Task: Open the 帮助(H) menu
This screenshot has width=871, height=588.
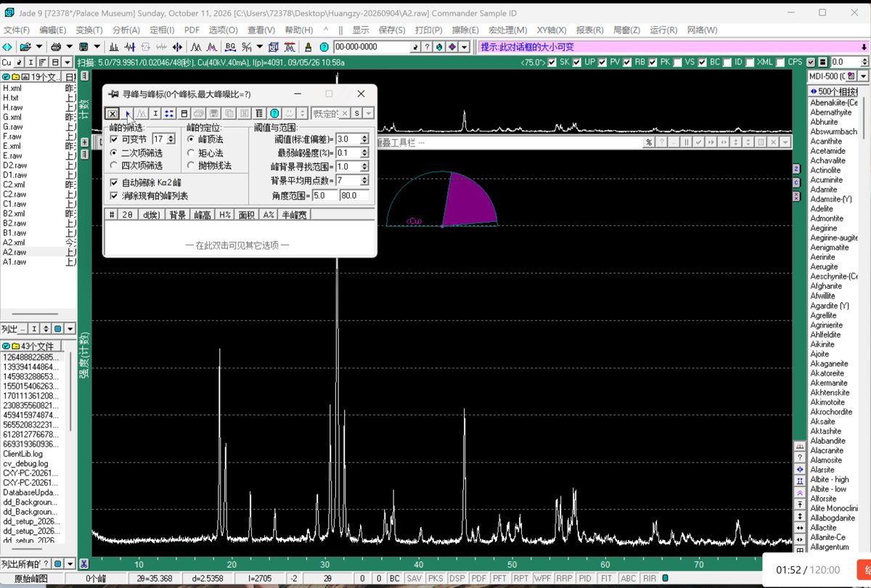Action: [x=298, y=30]
